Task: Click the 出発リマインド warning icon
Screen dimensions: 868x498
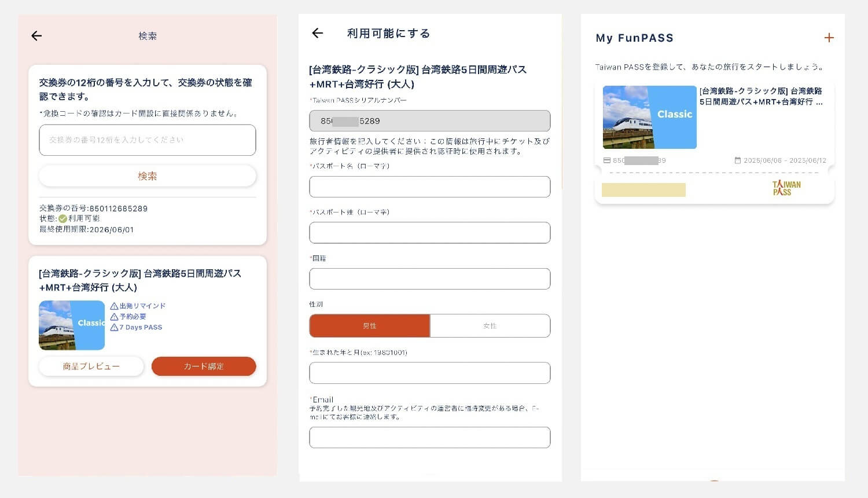Action: pyautogui.click(x=114, y=306)
